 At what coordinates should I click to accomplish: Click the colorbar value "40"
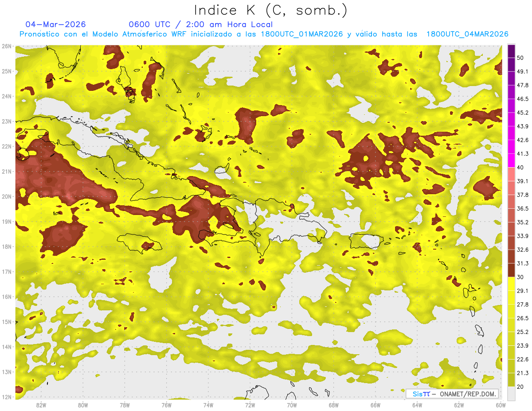[x=520, y=168]
